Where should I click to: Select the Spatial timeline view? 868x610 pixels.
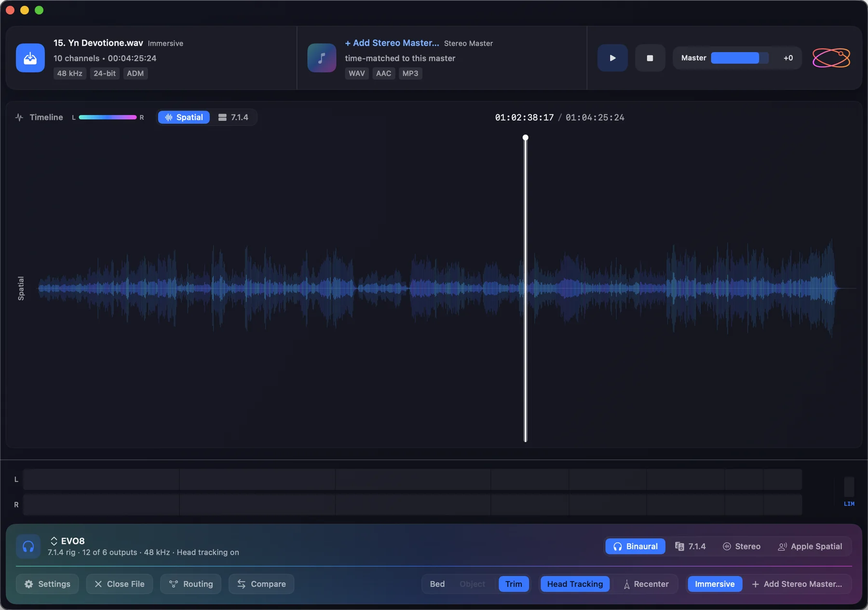pos(184,117)
